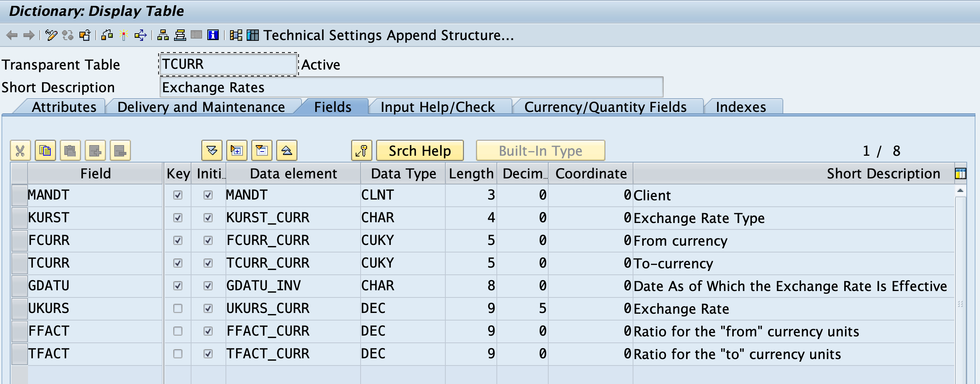The image size is (980, 384).
Task: Click the Technical Settings button
Action: click(x=323, y=35)
